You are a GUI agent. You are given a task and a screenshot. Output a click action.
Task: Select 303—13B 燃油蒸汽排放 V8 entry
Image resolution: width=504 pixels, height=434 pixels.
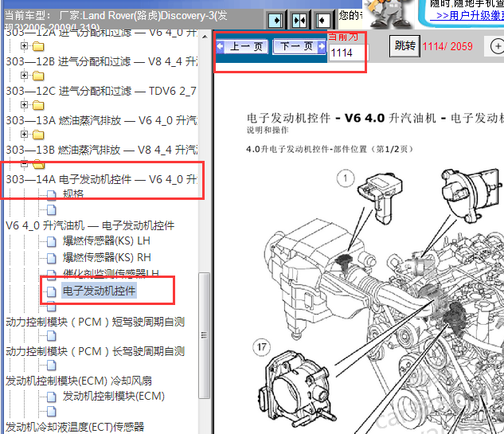coord(102,150)
